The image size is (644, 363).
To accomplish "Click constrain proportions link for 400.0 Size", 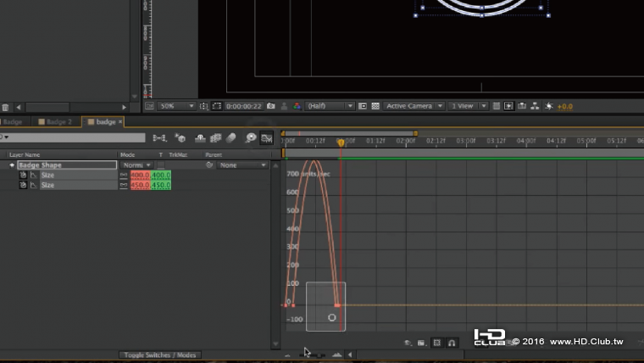I will tap(124, 175).
